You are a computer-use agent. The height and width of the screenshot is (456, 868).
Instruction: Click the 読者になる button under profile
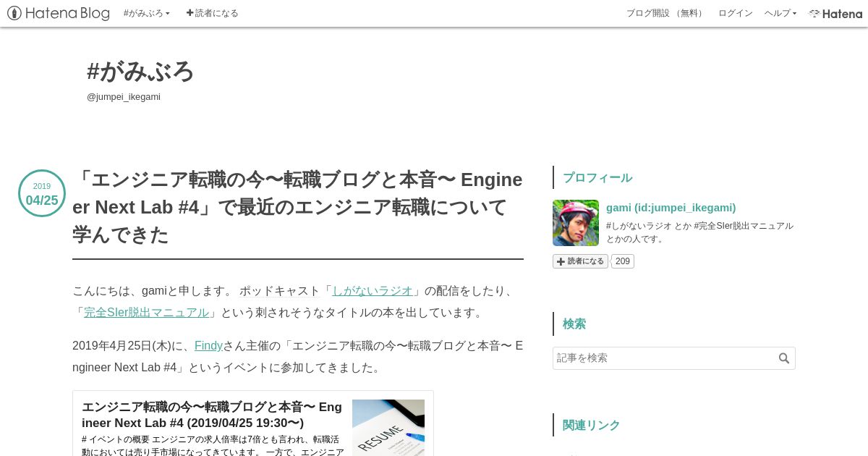[x=581, y=261]
